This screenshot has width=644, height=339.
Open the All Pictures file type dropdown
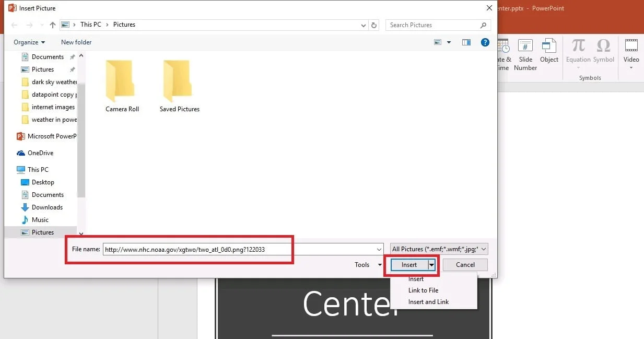[483, 249]
